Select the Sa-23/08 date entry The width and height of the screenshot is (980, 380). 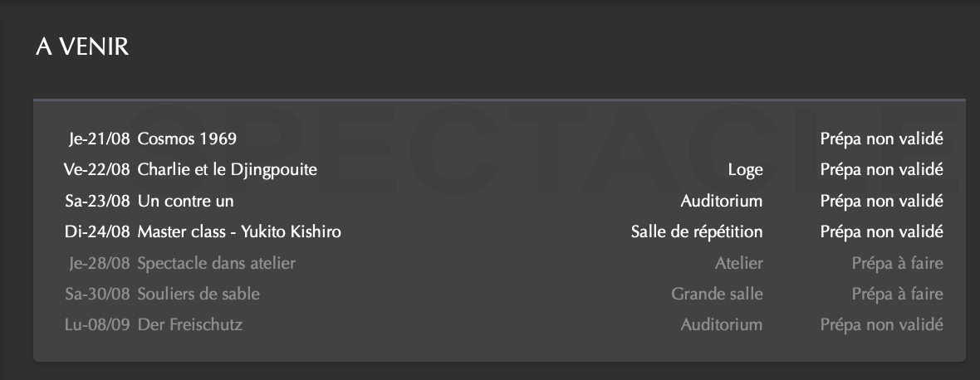97,201
